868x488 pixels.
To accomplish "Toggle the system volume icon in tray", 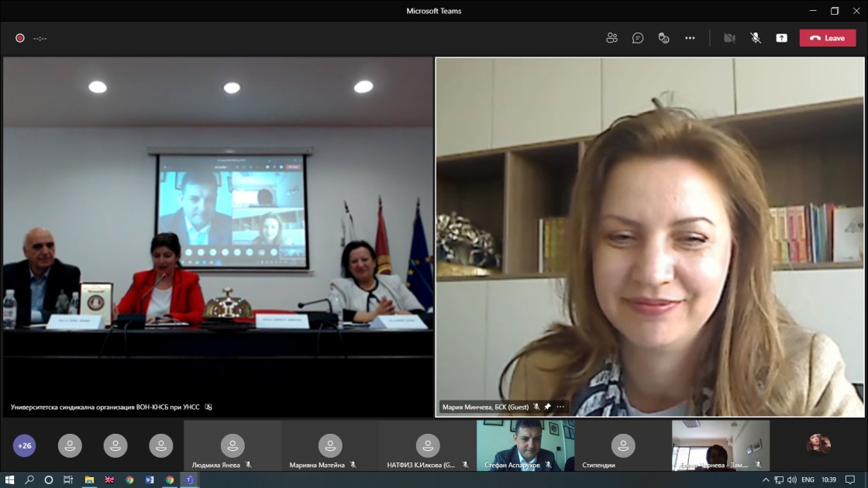I will [x=791, y=480].
